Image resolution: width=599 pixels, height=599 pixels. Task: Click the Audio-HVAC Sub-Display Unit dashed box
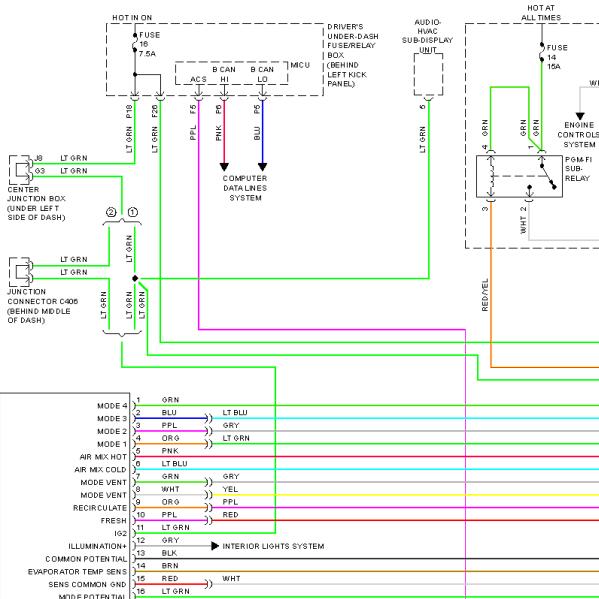click(x=429, y=74)
